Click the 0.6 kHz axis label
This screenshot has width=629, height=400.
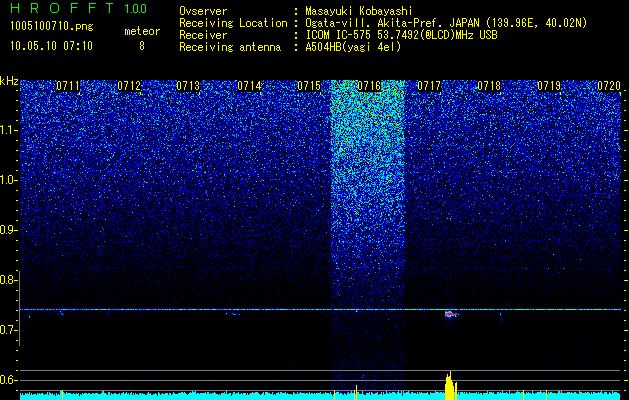[8, 380]
